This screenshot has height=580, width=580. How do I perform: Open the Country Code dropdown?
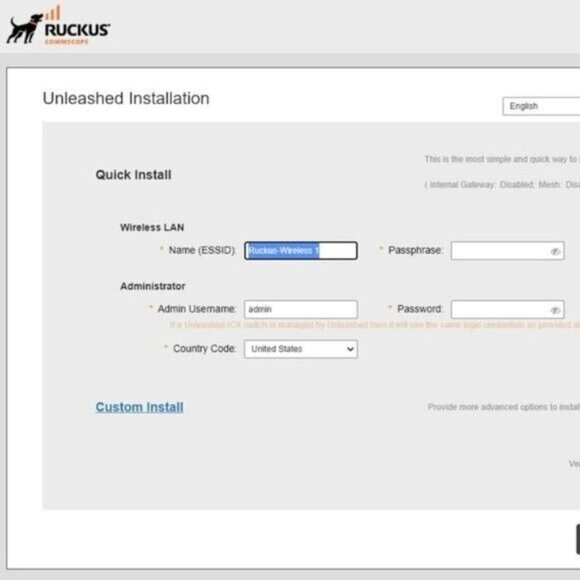301,349
